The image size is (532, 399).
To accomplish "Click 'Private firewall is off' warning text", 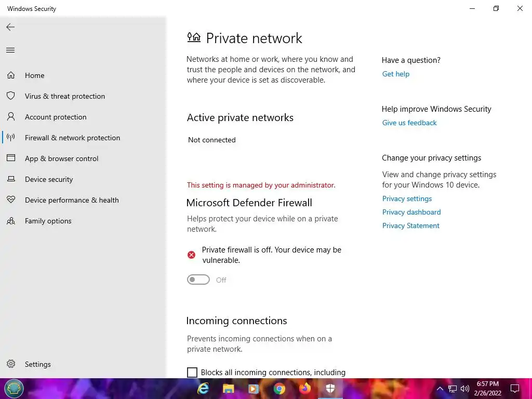I will click(271, 255).
